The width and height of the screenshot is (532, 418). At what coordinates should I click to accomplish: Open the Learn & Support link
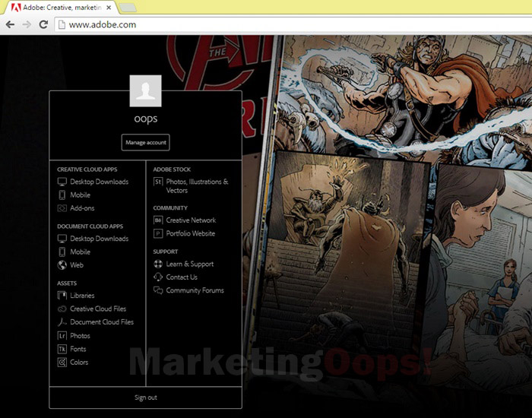pyautogui.click(x=190, y=264)
